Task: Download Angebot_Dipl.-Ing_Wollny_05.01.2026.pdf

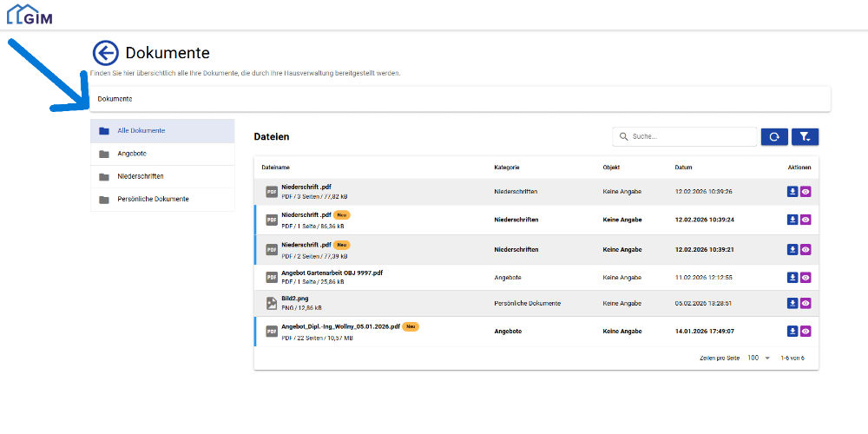Action: pos(792,331)
